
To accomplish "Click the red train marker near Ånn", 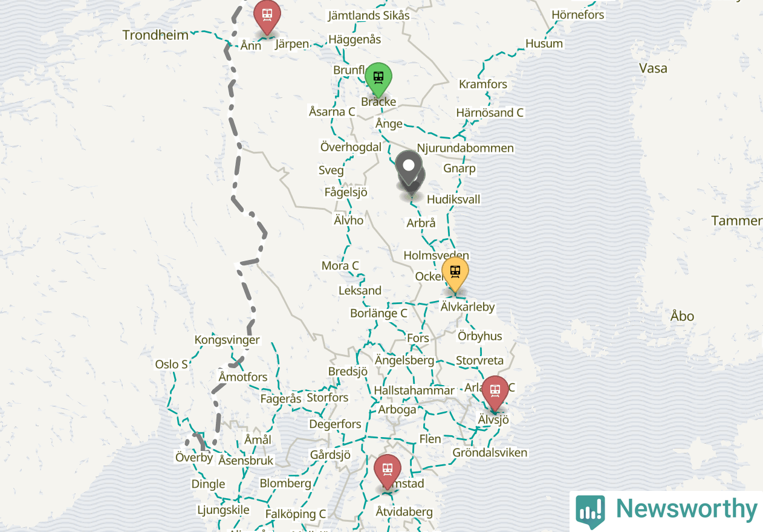I will [x=267, y=18].
